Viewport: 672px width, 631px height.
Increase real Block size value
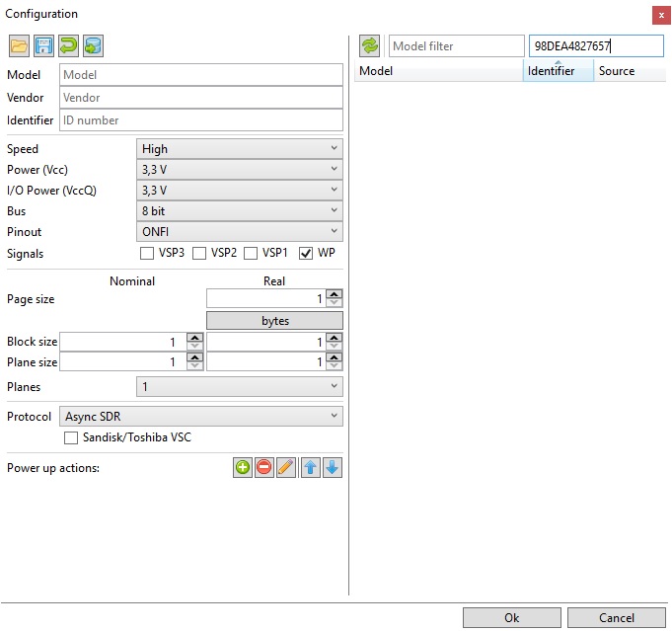pyautogui.click(x=335, y=338)
